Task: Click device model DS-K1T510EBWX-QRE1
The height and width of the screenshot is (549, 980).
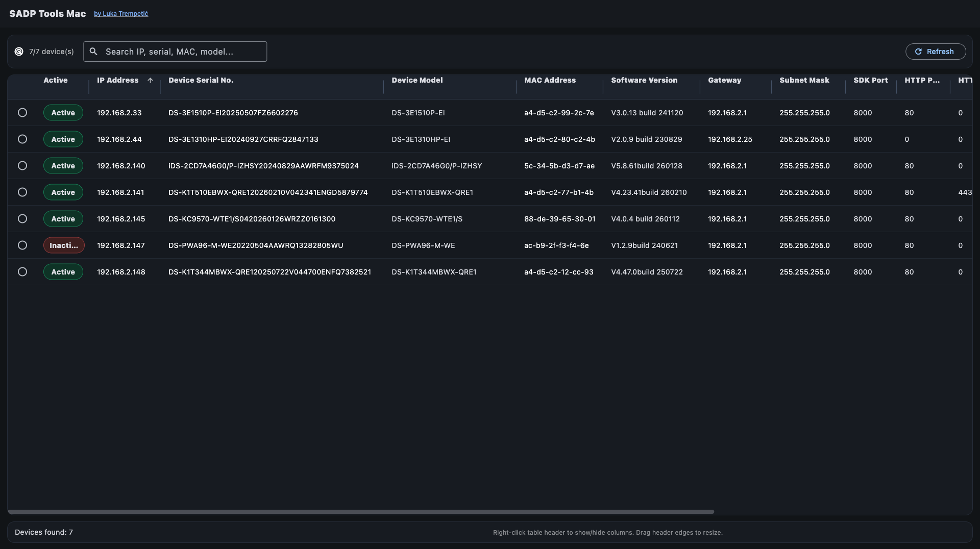Action: (x=432, y=192)
